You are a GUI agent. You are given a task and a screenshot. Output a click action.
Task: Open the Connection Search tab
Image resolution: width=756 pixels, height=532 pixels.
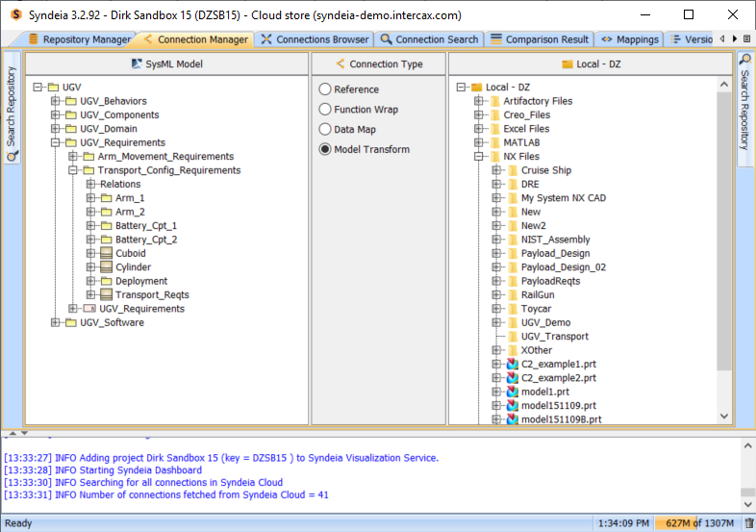430,39
